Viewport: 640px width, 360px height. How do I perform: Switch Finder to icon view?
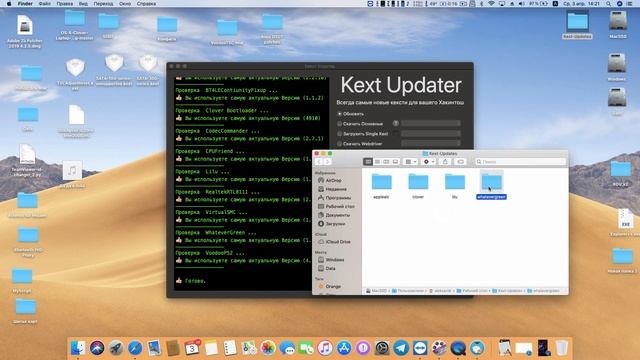click(368, 162)
